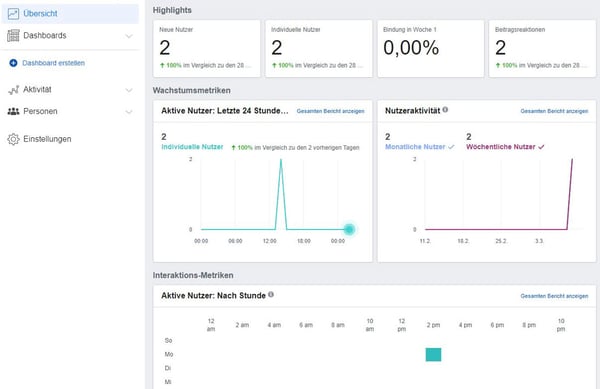This screenshot has height=389, width=600.
Task: Click the Dashboards grid icon
Action: pos(13,36)
